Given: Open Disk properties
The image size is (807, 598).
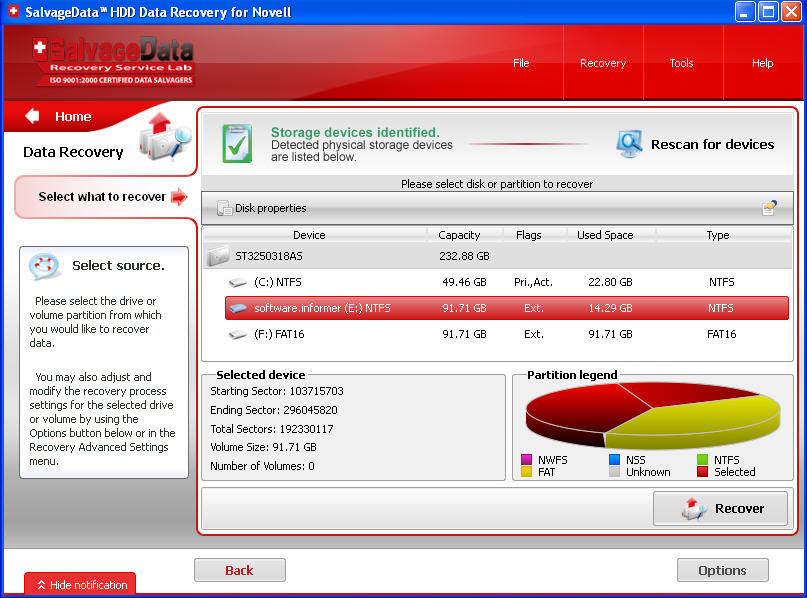Looking at the screenshot, I should coord(270,208).
